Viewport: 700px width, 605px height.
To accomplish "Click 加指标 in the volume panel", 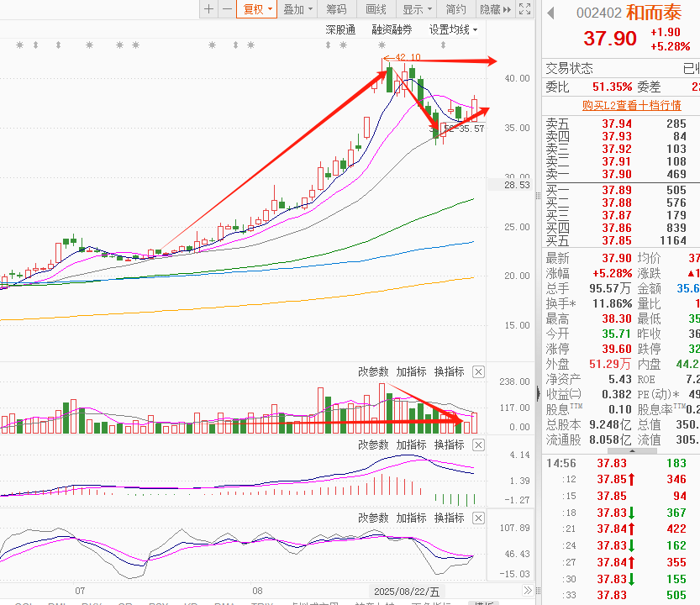I will [x=411, y=371].
